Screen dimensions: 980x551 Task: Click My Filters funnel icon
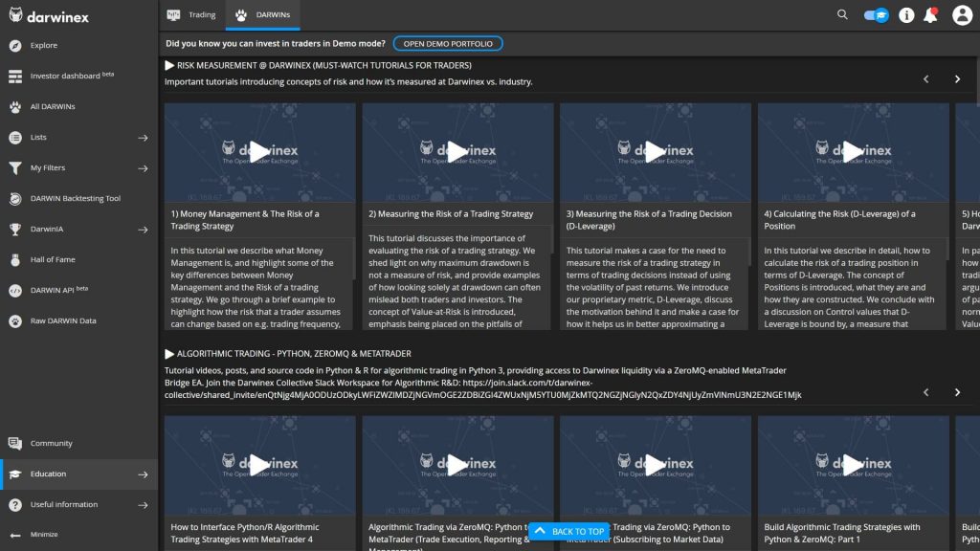15,168
